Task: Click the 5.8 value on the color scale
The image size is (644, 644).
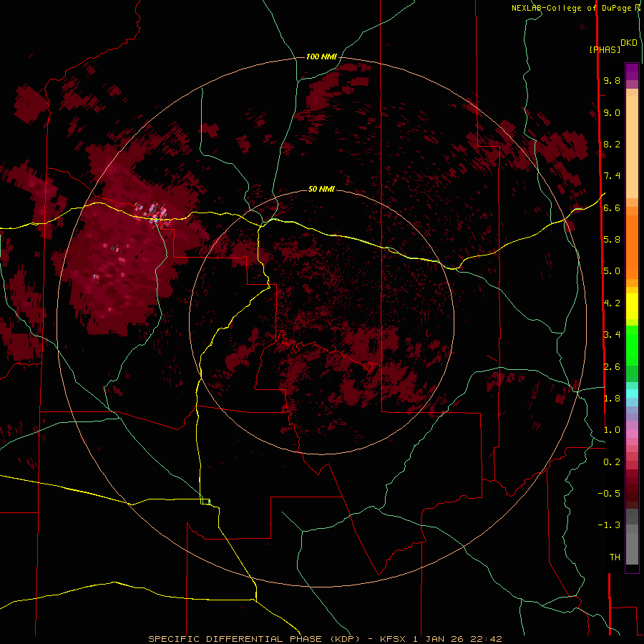Action: [x=612, y=239]
